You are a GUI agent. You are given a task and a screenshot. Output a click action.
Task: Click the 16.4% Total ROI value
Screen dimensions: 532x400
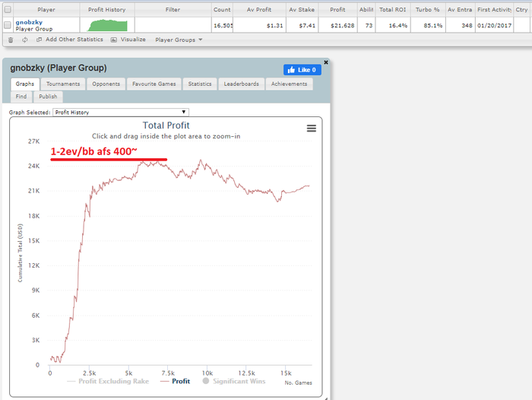click(x=398, y=25)
